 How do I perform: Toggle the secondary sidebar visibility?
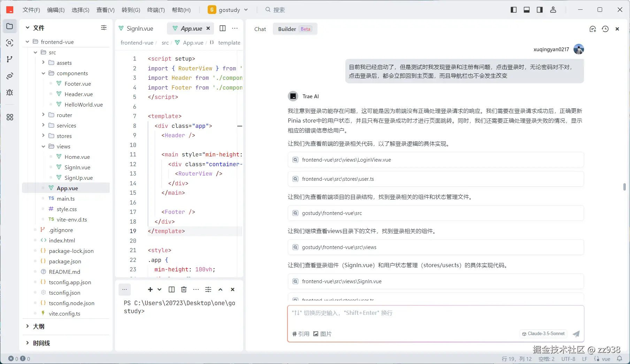point(539,9)
